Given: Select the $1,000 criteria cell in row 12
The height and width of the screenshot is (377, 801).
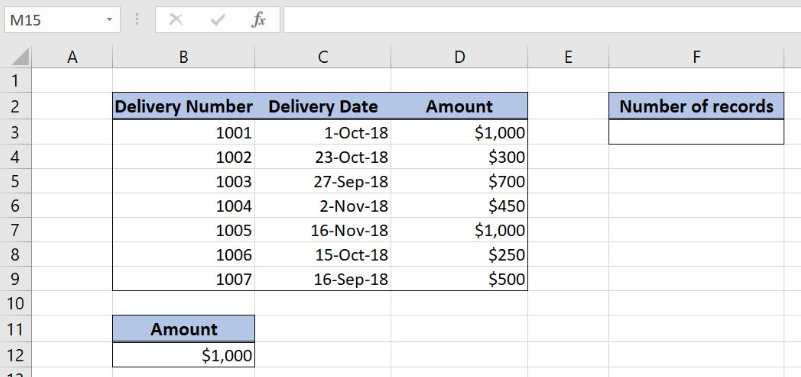Looking at the screenshot, I should pyautogui.click(x=183, y=355).
